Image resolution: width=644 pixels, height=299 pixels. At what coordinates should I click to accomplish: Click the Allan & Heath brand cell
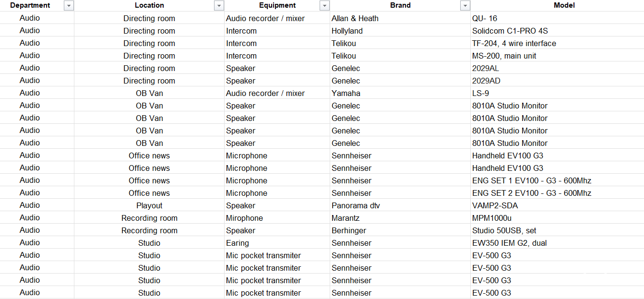[x=355, y=18]
